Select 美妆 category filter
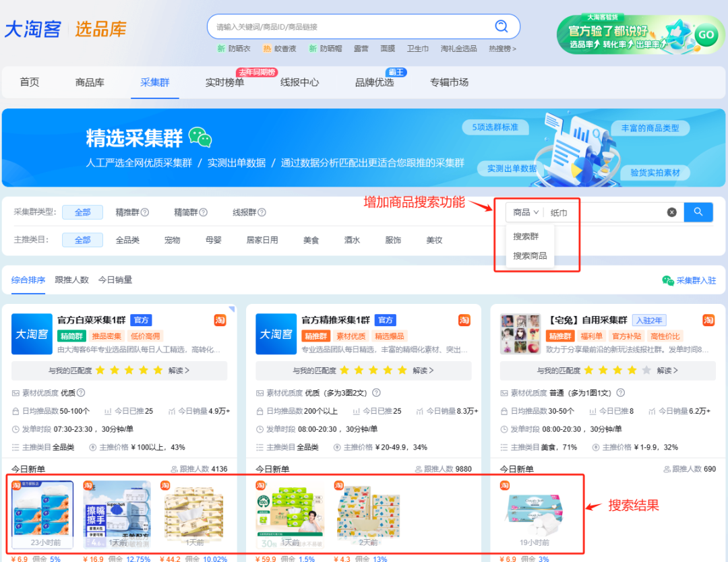 pos(434,240)
